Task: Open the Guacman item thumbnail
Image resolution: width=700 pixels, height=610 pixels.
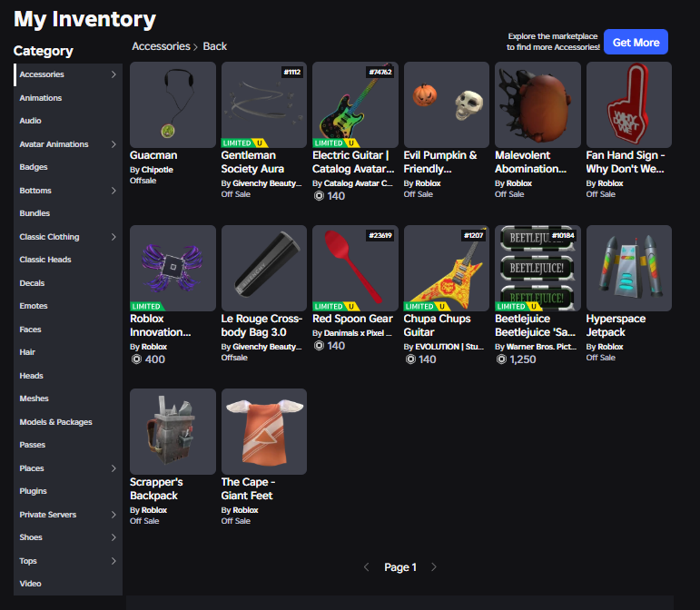Action: click(x=173, y=105)
